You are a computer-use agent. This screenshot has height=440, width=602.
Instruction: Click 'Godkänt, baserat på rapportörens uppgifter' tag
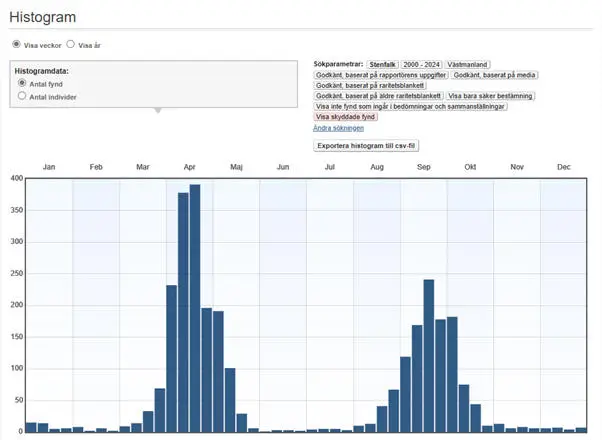(379, 75)
